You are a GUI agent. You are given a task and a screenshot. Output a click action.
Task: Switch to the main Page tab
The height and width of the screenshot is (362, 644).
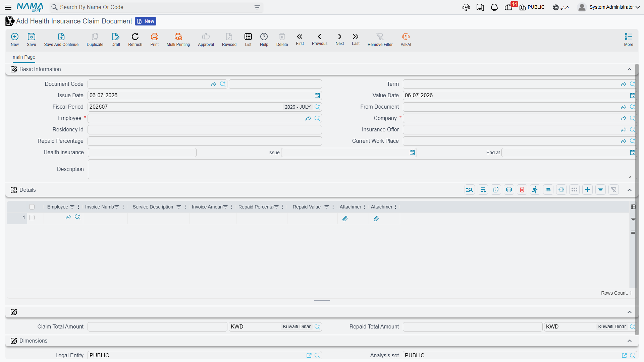click(24, 57)
